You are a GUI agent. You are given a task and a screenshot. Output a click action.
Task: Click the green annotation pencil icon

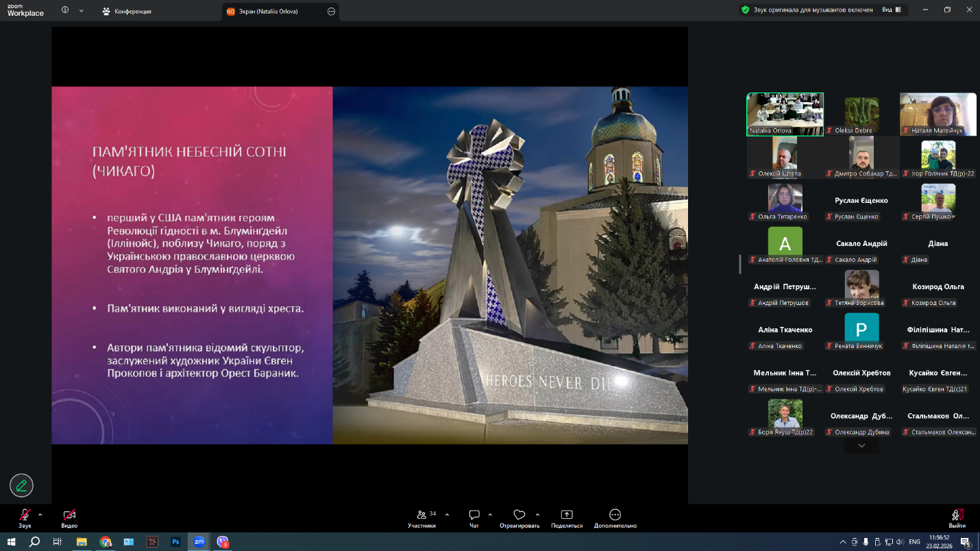(21, 485)
